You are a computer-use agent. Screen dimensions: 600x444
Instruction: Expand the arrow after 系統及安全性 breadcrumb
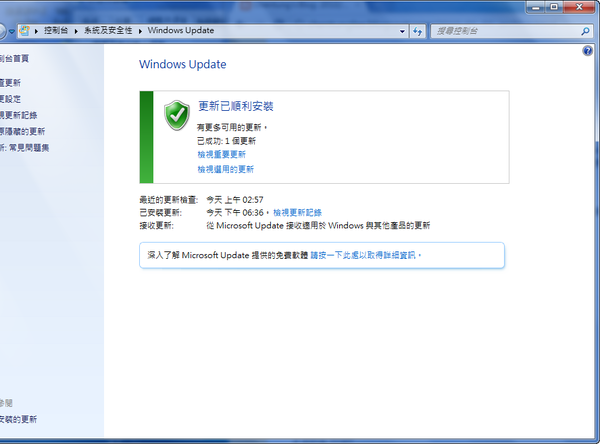tap(140, 31)
